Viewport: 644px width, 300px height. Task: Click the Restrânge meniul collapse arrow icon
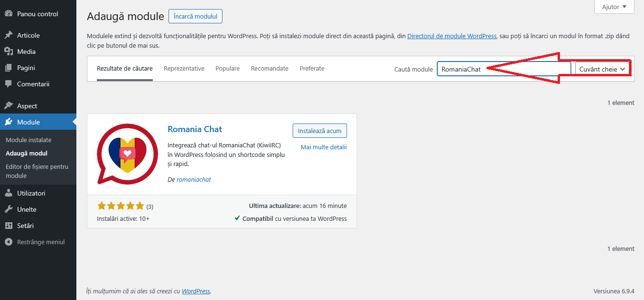click(x=8, y=242)
